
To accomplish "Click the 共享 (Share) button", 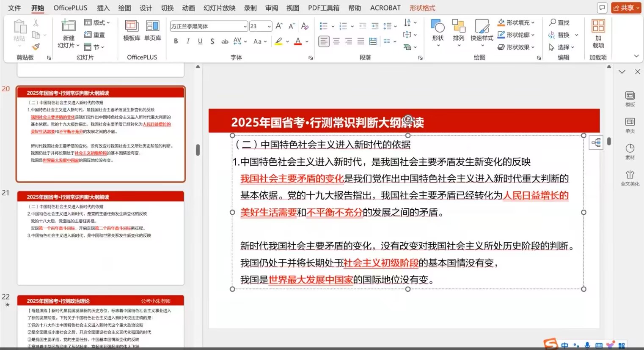I will 626,8.
